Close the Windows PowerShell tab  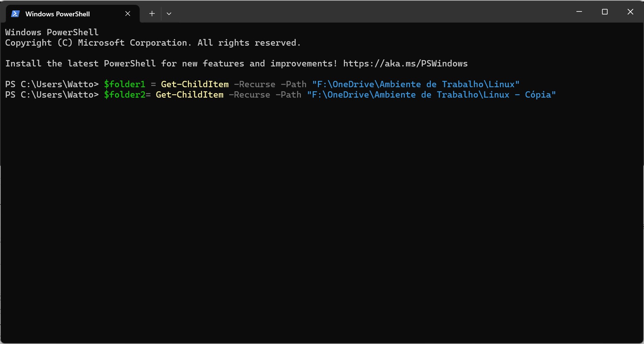click(128, 14)
